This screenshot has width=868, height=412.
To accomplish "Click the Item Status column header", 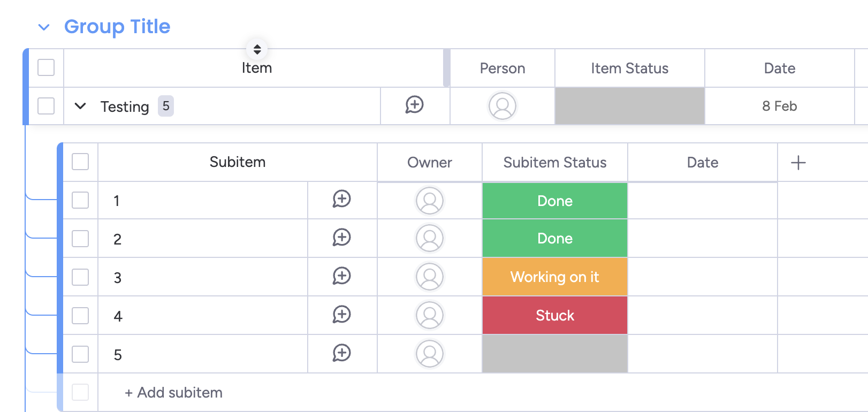I will [x=629, y=68].
